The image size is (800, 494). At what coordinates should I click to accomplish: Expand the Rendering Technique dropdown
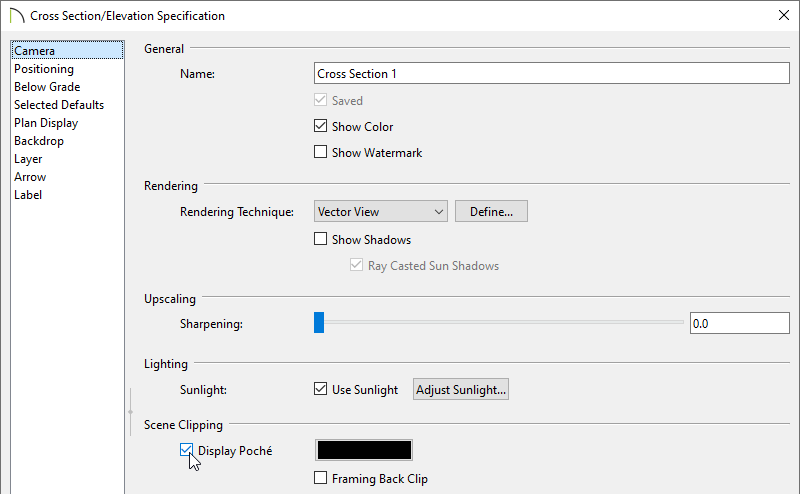pyautogui.click(x=380, y=212)
